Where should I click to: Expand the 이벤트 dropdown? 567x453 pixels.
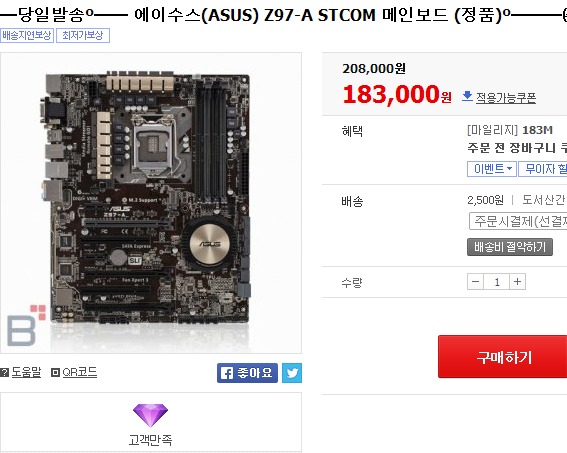pyautogui.click(x=492, y=169)
